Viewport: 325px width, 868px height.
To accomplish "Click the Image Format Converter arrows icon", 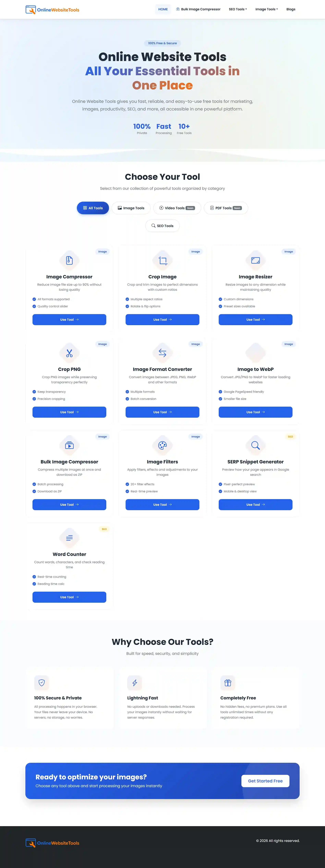I will pyautogui.click(x=162, y=353).
